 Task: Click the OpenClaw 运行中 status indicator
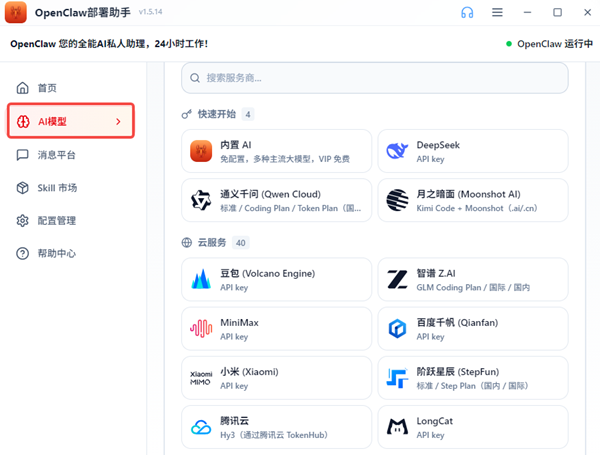pyautogui.click(x=549, y=44)
